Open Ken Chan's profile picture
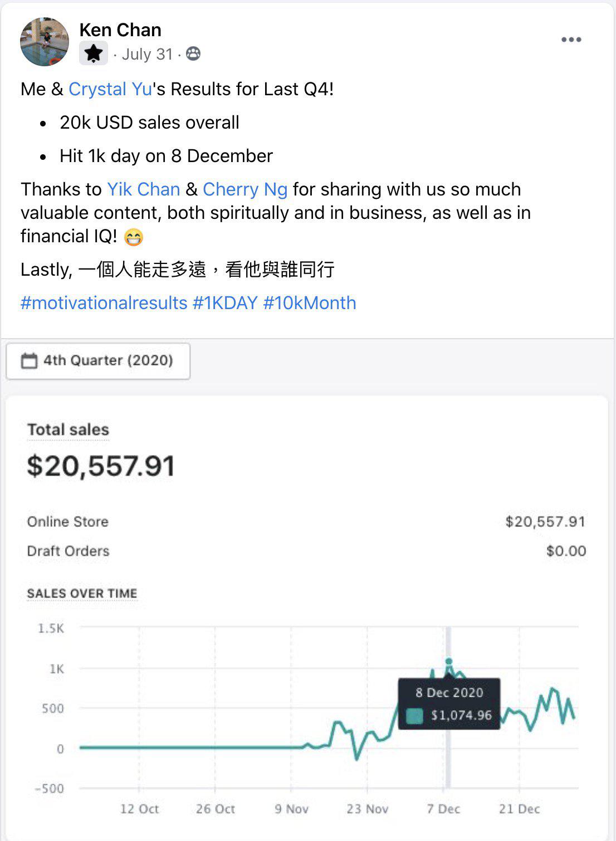Image resolution: width=616 pixels, height=841 pixels. (x=45, y=42)
